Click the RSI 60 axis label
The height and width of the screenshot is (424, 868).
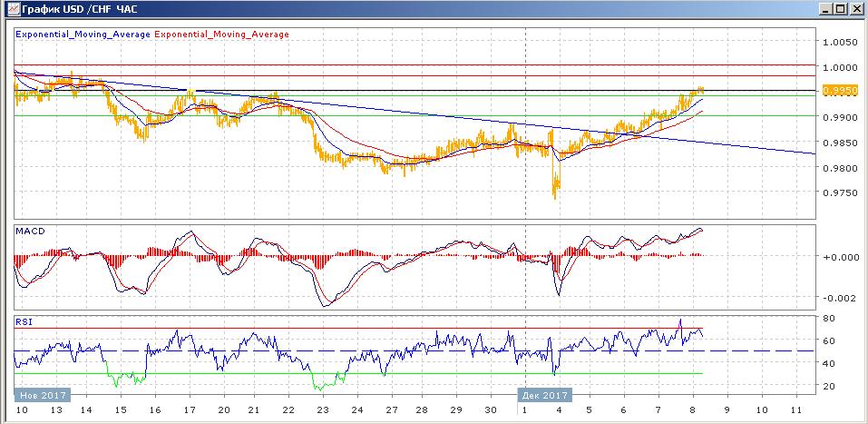pyautogui.click(x=829, y=340)
